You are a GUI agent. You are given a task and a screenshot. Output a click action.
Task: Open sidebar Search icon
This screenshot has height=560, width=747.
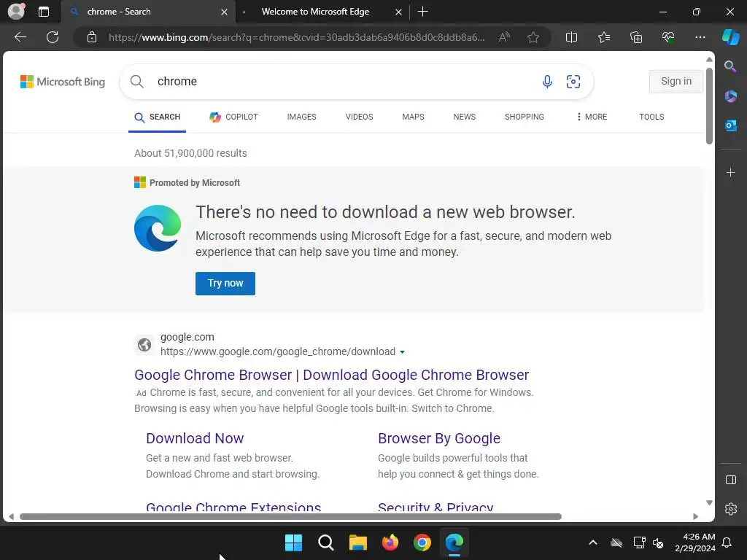pos(730,66)
